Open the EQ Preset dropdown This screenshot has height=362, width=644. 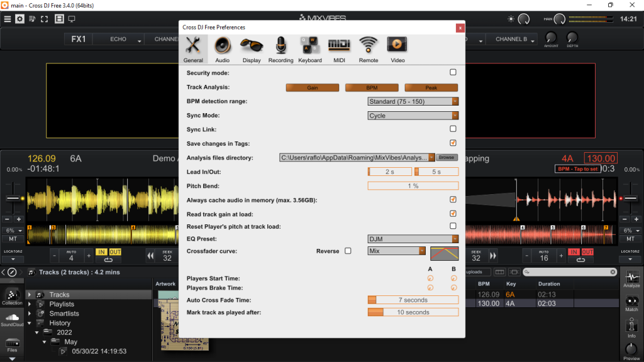click(413, 238)
